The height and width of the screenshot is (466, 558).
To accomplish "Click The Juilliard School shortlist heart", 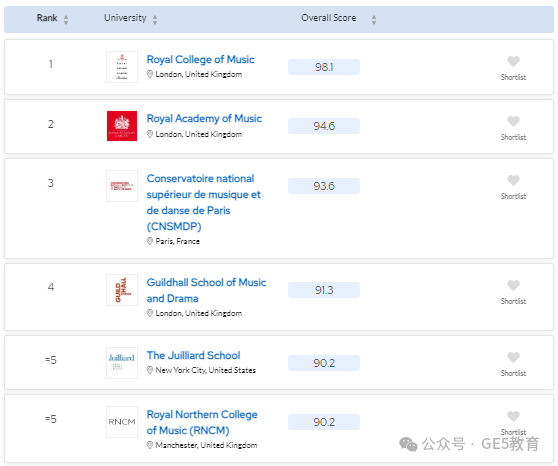I will click(513, 357).
